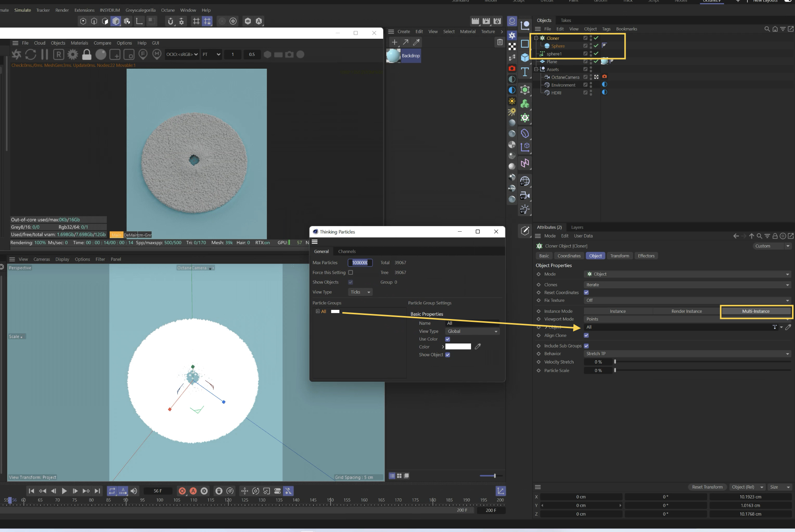Click the Reset Transform button

tap(707, 487)
